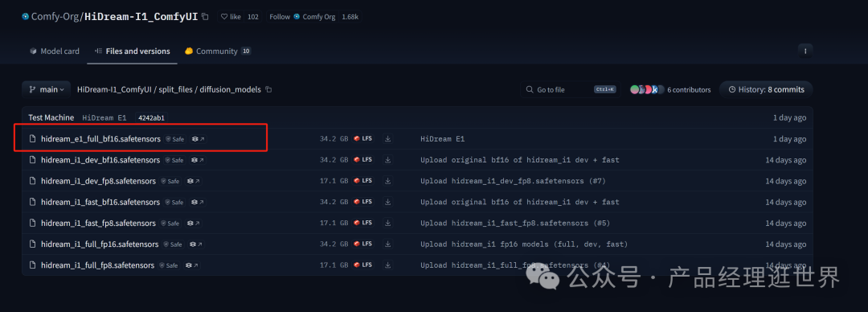The height and width of the screenshot is (312, 868).
Task: Download hidream_e1_full_bf16.safetensors via download icon
Action: 388,139
